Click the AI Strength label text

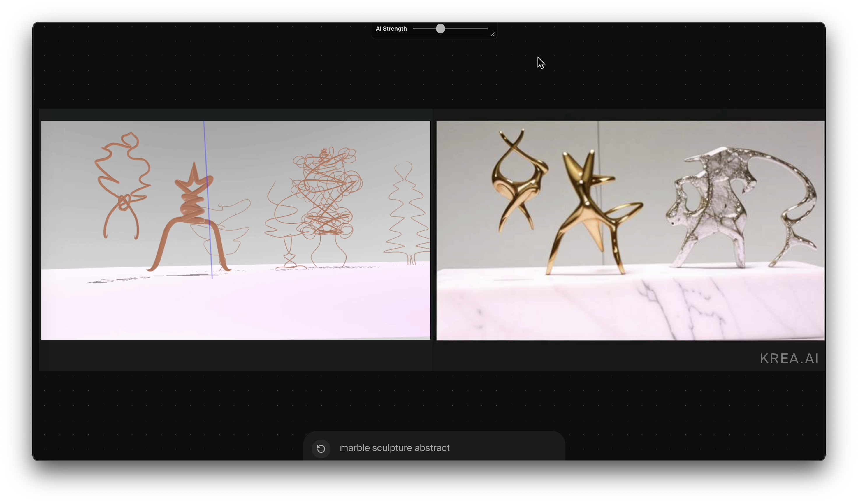tap(391, 29)
